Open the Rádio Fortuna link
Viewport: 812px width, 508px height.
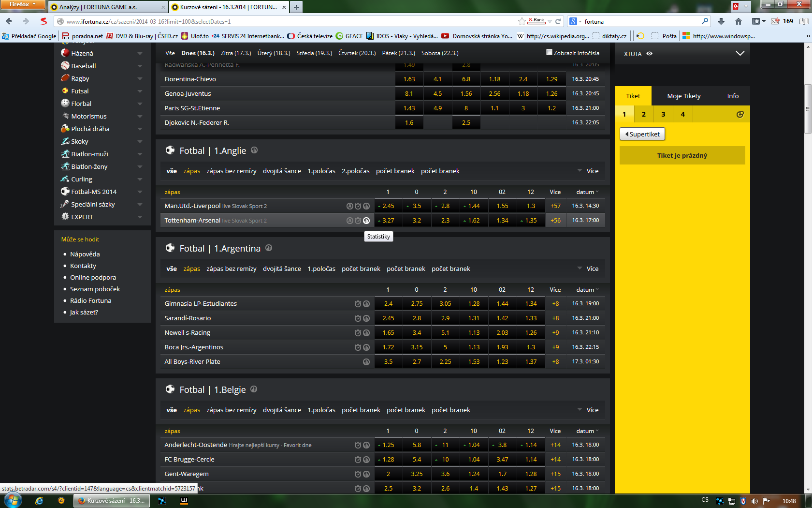click(x=90, y=300)
